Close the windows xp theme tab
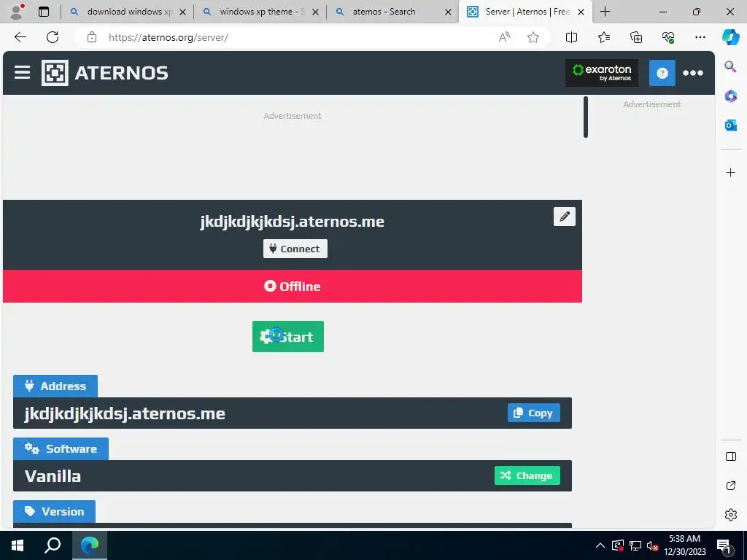The width and height of the screenshot is (747, 560). point(315,12)
